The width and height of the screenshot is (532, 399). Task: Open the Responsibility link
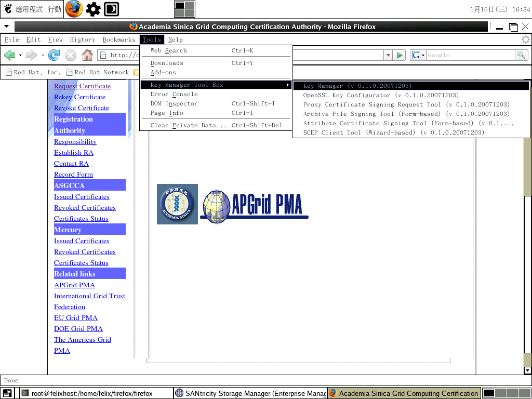[75, 142]
